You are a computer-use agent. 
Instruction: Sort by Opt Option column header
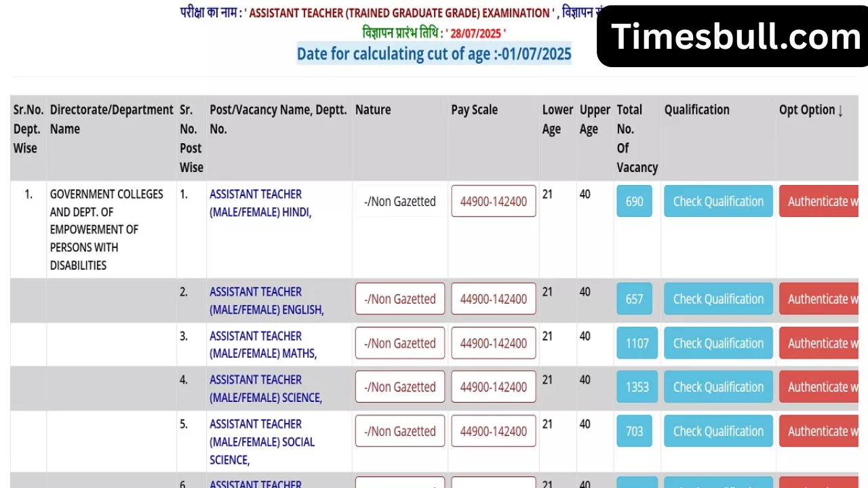click(810, 110)
